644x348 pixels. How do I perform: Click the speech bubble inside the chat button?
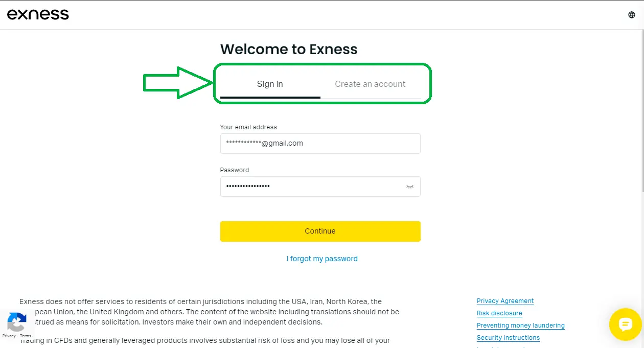(626, 324)
